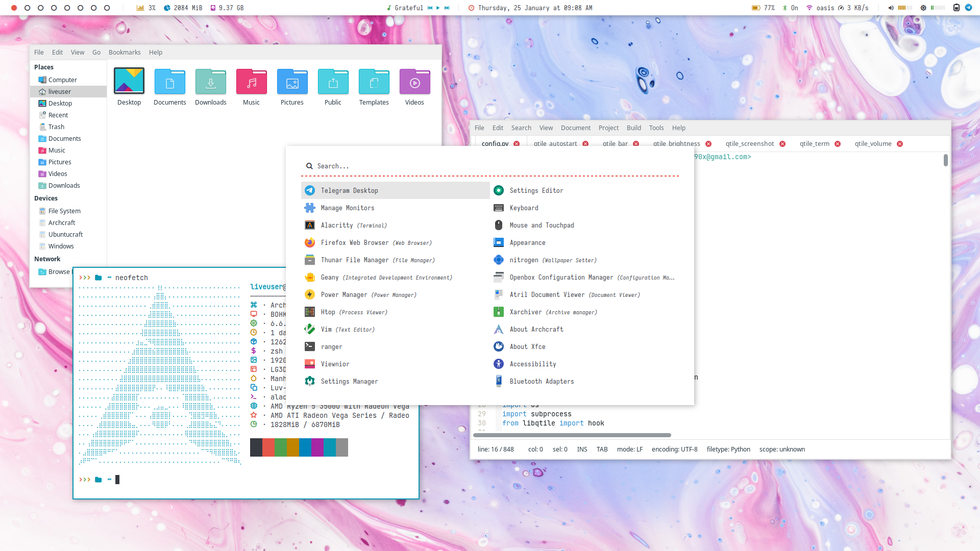Launch Geany from the launcher list
The image size is (980, 551).
(329, 278)
